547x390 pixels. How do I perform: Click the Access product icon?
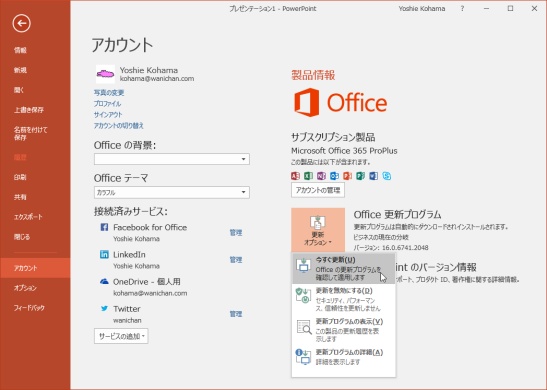click(295, 176)
